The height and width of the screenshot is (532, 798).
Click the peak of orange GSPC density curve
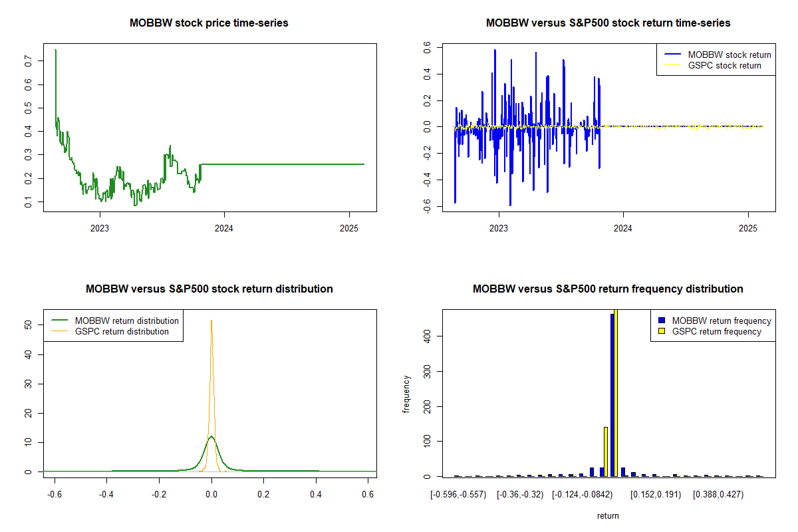pos(211,321)
